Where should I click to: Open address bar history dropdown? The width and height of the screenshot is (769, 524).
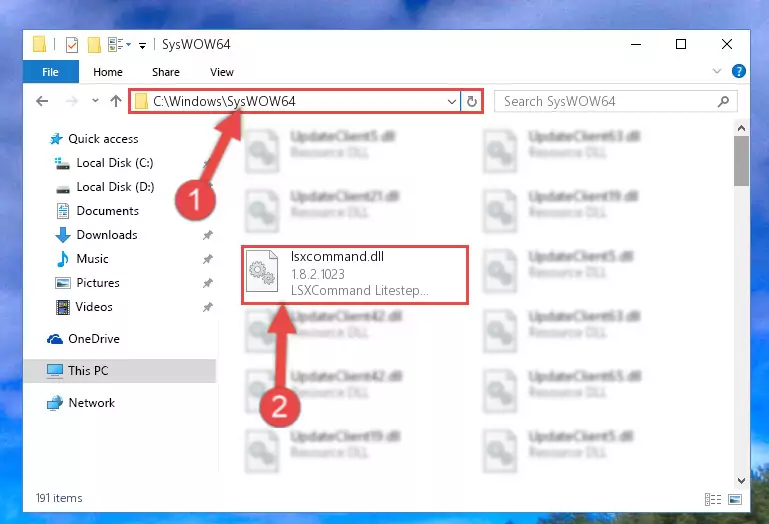click(452, 102)
